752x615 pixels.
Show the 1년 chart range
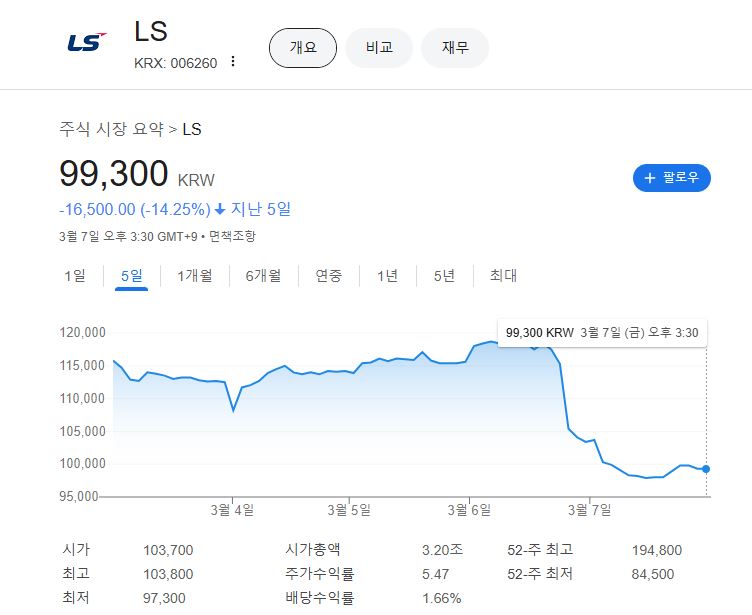click(x=388, y=276)
